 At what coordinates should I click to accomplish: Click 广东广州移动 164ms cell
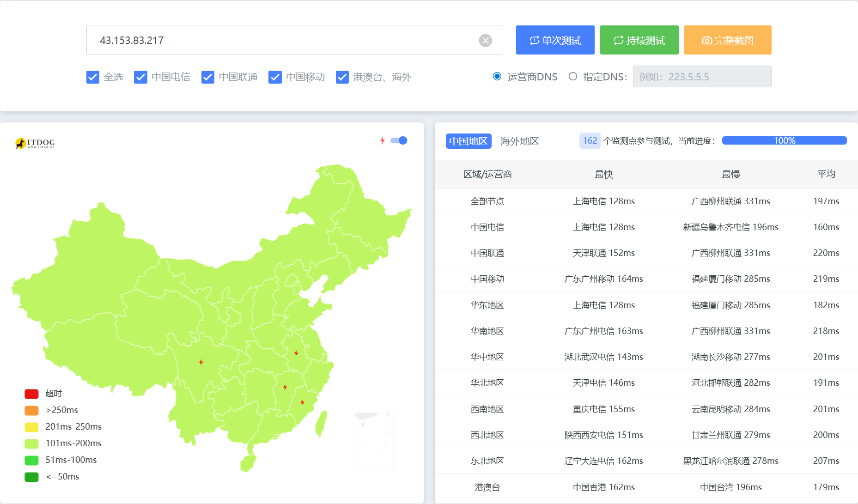(604, 279)
